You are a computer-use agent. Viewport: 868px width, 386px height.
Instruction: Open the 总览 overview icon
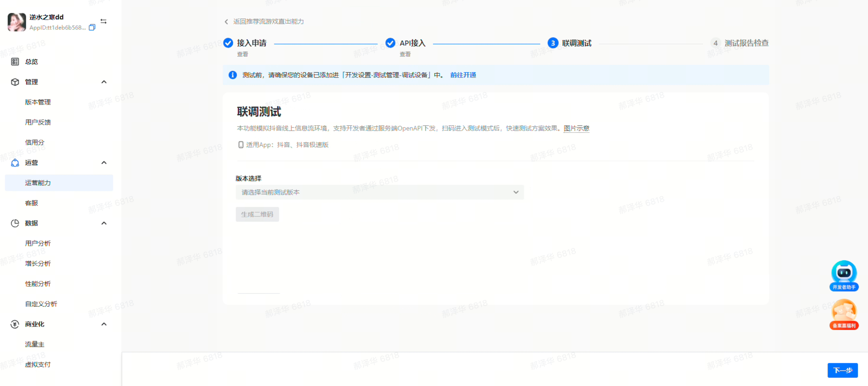[x=15, y=61]
